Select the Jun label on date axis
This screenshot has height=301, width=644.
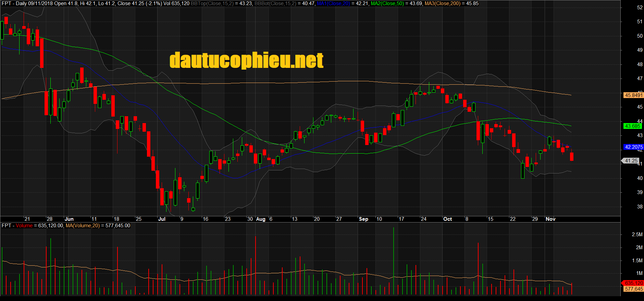69,219
